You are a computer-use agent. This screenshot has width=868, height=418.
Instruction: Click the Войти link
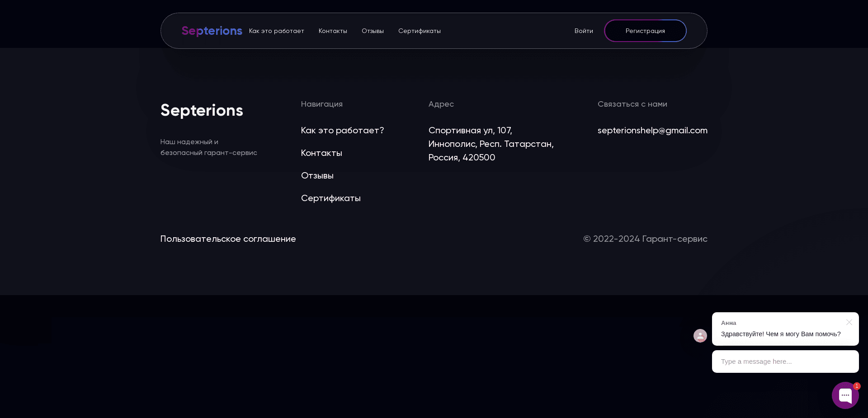pyautogui.click(x=584, y=31)
